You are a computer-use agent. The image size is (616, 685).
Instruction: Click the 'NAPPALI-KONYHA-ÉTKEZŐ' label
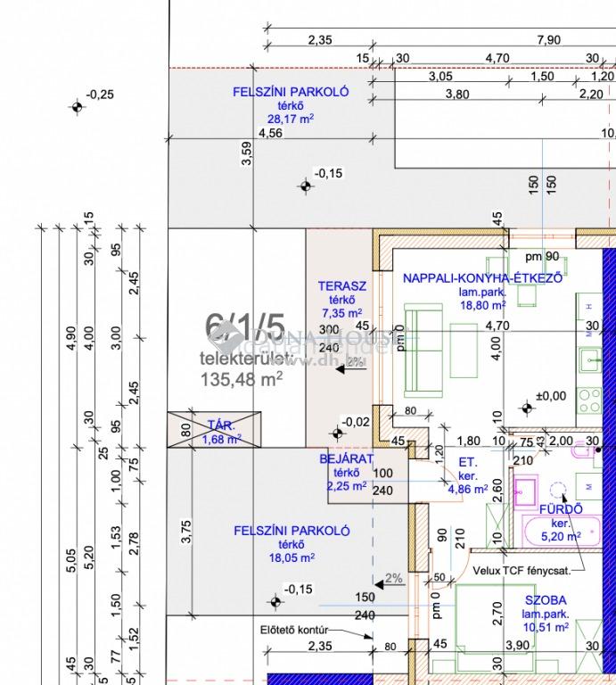coord(482,278)
